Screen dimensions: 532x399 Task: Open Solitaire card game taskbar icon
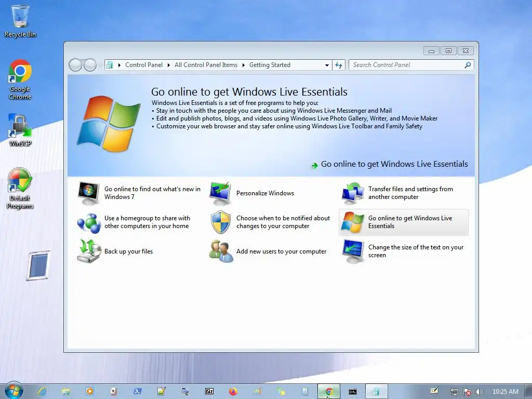(x=113, y=392)
